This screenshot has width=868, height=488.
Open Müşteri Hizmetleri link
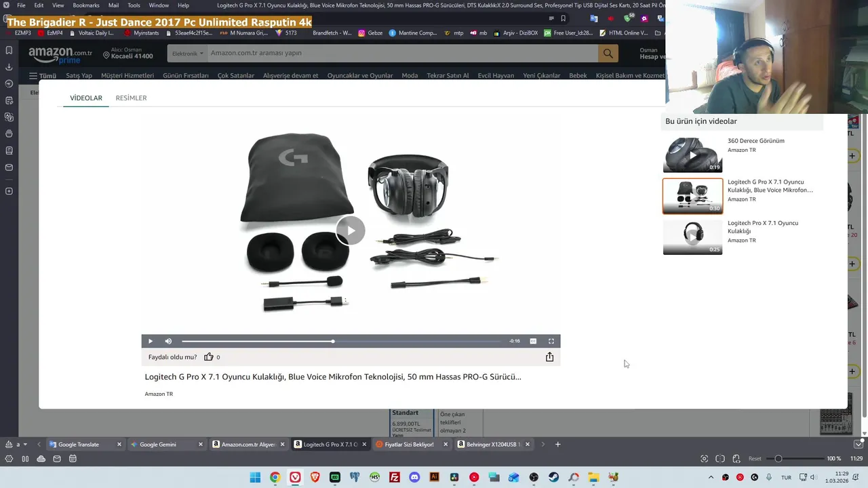(127, 76)
